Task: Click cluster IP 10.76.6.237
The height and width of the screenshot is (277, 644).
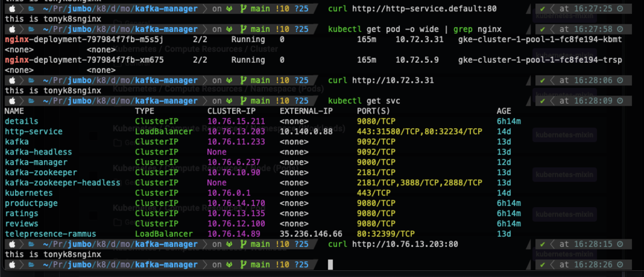Action: (234, 162)
